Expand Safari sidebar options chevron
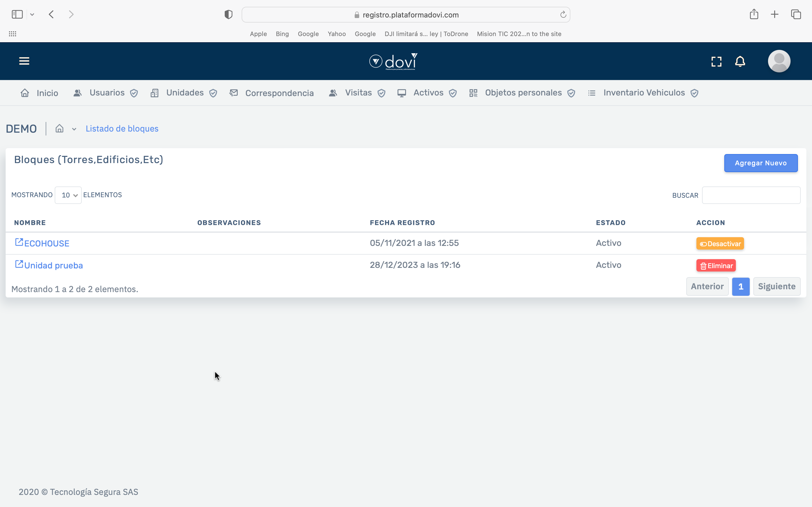The height and width of the screenshot is (507, 812). pyautogui.click(x=32, y=14)
